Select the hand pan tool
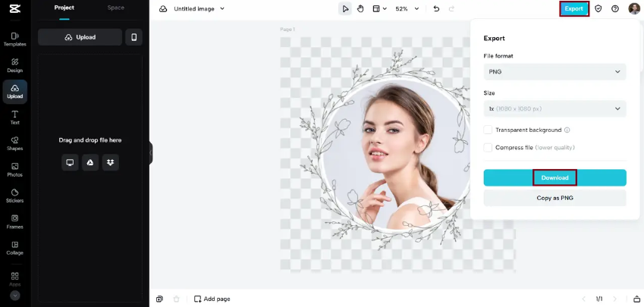 coord(361,9)
